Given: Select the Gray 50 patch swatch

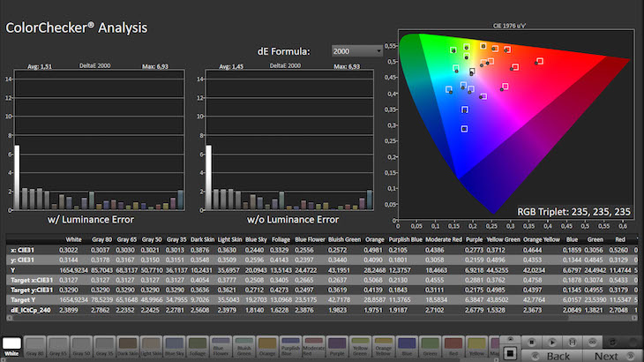Looking at the screenshot, I should pos(81,346).
